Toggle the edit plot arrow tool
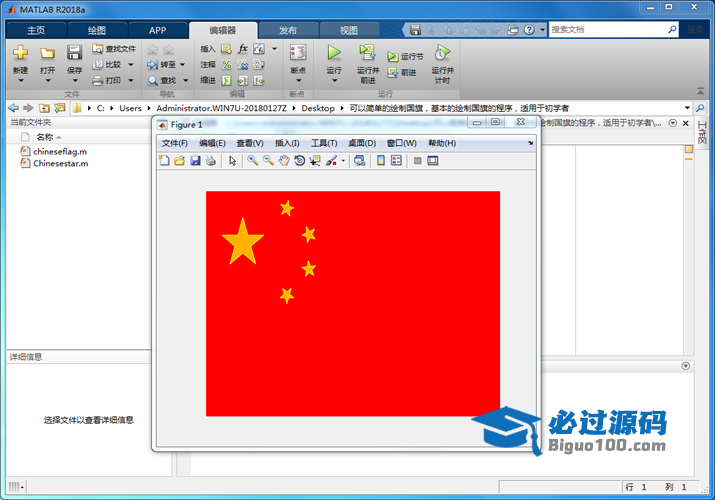 point(233,160)
